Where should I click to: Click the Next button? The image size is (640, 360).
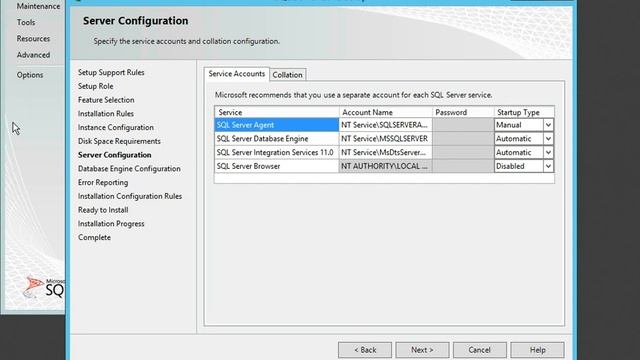[422, 350]
